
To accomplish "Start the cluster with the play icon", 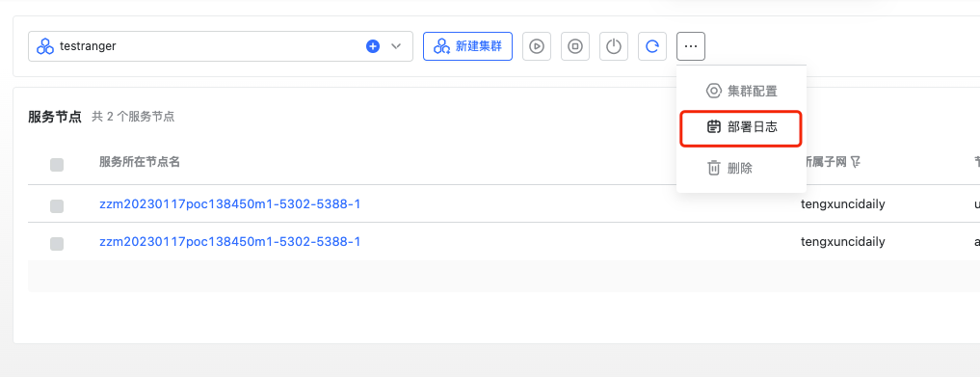I will click(536, 46).
